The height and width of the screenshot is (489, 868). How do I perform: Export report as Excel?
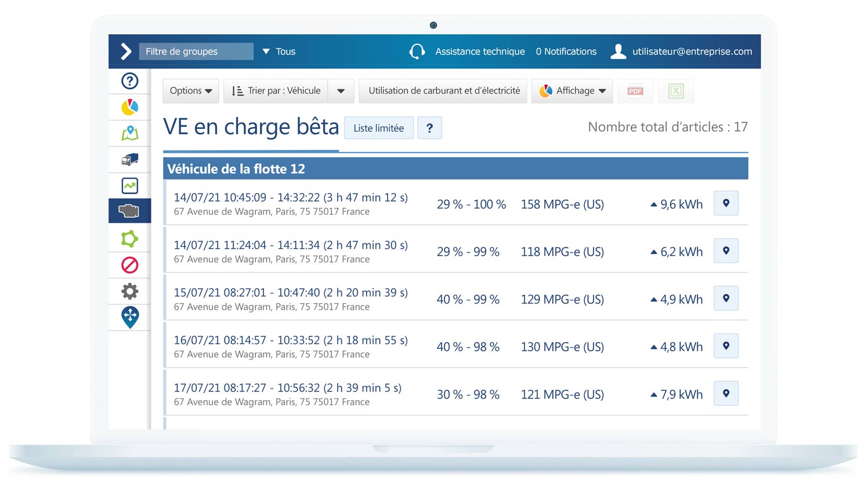point(676,91)
